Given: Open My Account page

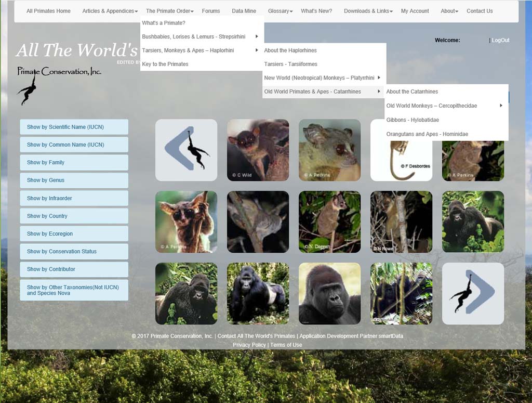Looking at the screenshot, I should coord(415,11).
